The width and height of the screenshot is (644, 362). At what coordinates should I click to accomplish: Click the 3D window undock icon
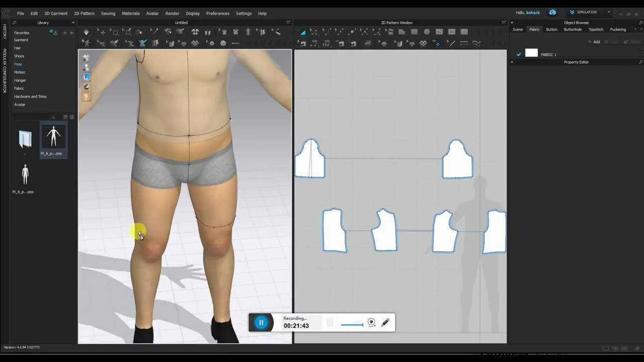(288, 23)
